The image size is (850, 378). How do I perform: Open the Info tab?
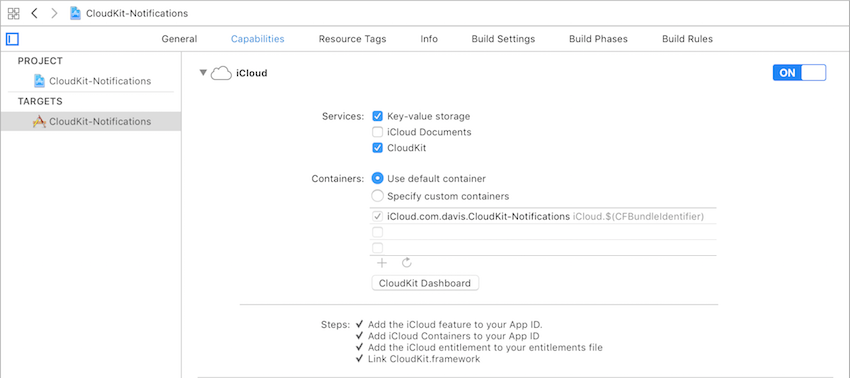429,39
